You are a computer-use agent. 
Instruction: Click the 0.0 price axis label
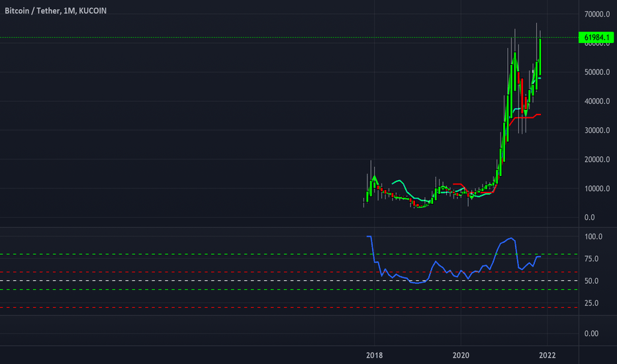pos(589,217)
